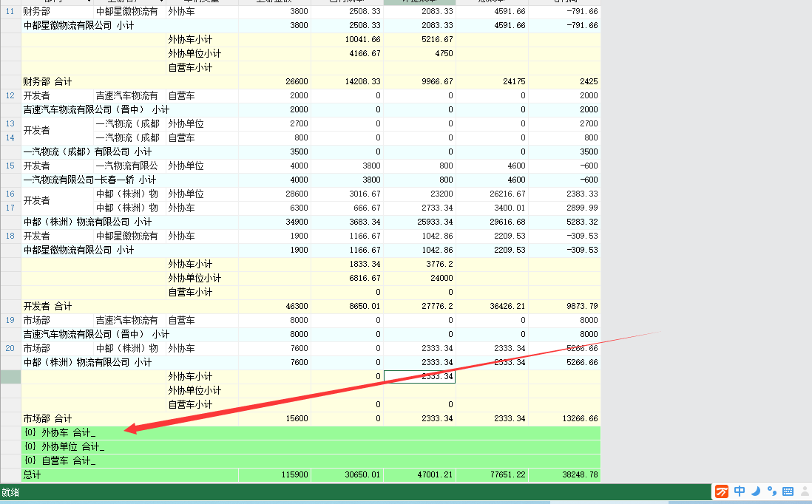Click the grey IME user account icon
This screenshot has width=812, height=504.
coord(805,491)
